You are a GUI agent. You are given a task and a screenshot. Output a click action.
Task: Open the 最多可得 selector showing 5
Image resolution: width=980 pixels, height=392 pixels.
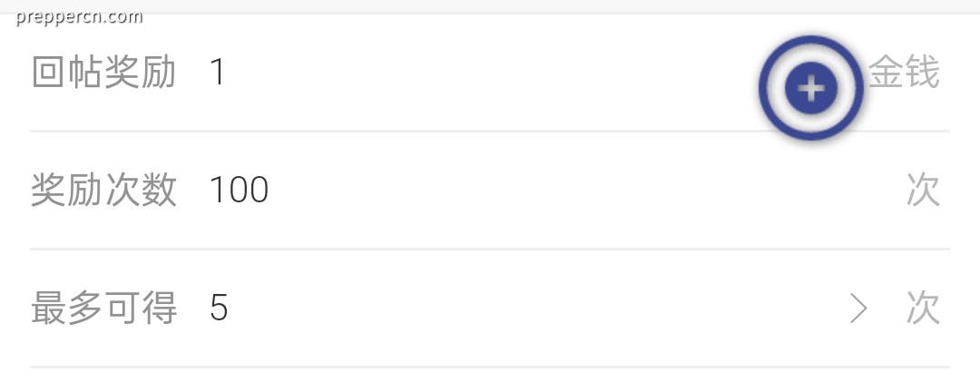pyautogui.click(x=219, y=308)
